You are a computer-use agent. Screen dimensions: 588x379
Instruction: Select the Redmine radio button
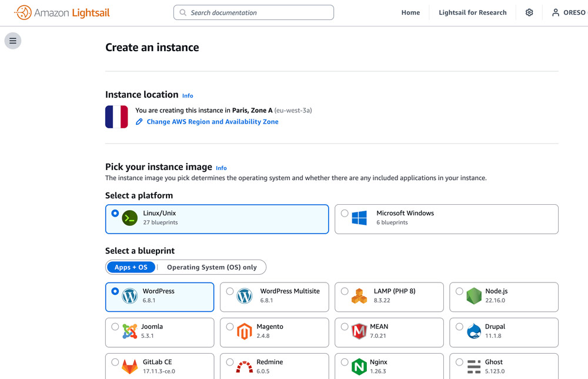(230, 362)
